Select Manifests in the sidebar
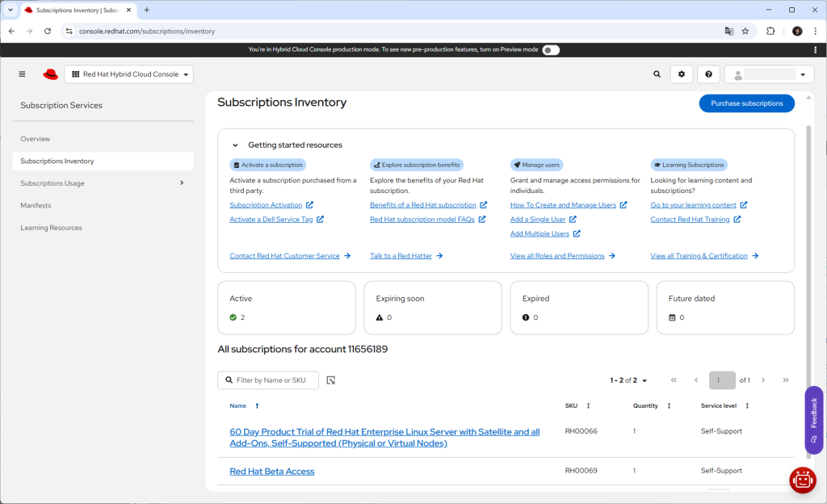The image size is (827, 504). (36, 206)
